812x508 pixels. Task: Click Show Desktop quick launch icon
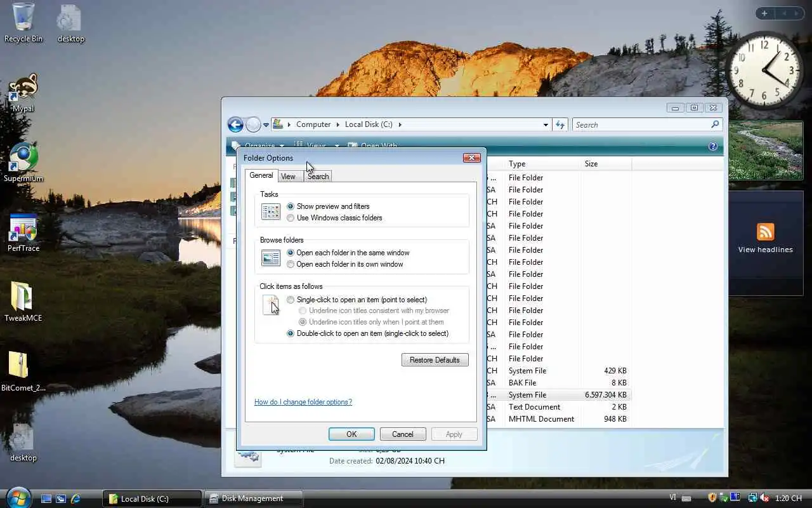click(x=46, y=499)
